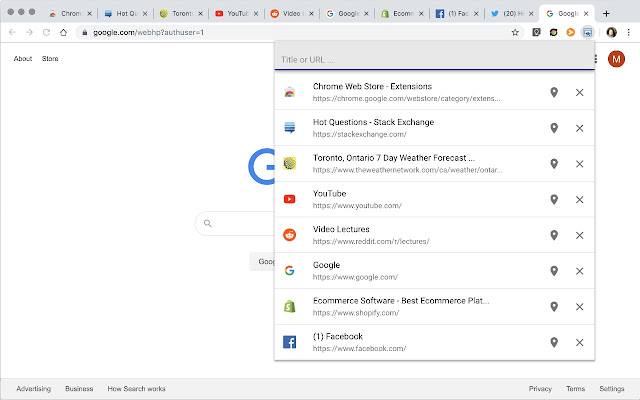Close the YouTube entry in tab list

[x=579, y=200]
